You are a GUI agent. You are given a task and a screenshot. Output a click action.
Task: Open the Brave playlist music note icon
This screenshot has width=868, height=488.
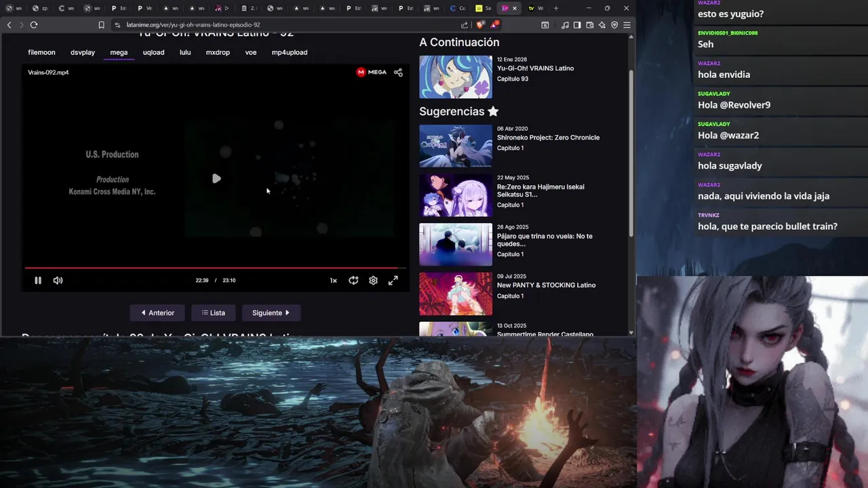565,25
